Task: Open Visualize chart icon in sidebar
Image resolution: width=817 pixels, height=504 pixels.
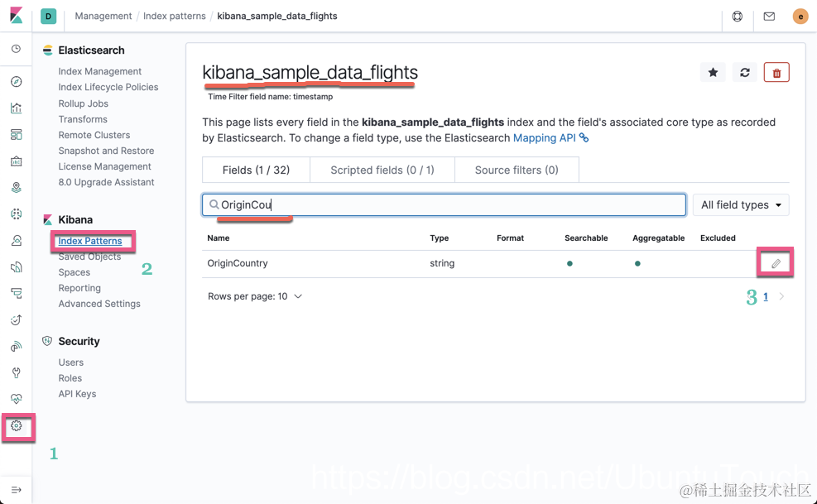Action: pos(17,108)
